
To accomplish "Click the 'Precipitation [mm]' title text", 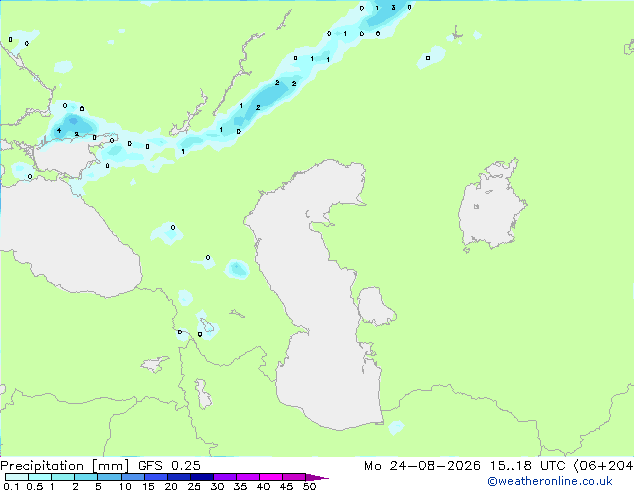I will 65,466.
